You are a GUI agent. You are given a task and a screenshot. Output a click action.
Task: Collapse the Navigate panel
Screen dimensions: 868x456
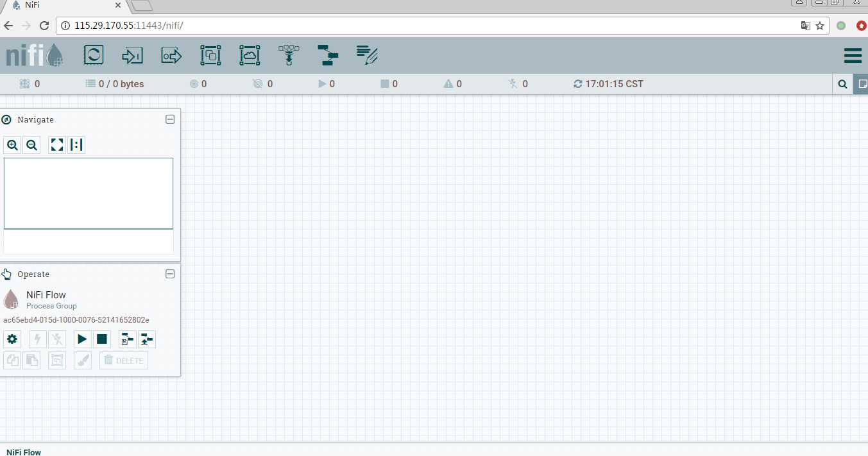(x=170, y=119)
